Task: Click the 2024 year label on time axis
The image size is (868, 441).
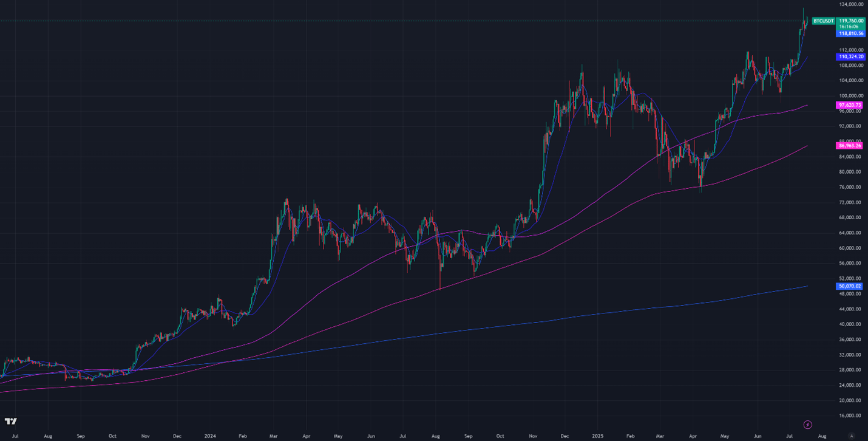Action: (210, 436)
